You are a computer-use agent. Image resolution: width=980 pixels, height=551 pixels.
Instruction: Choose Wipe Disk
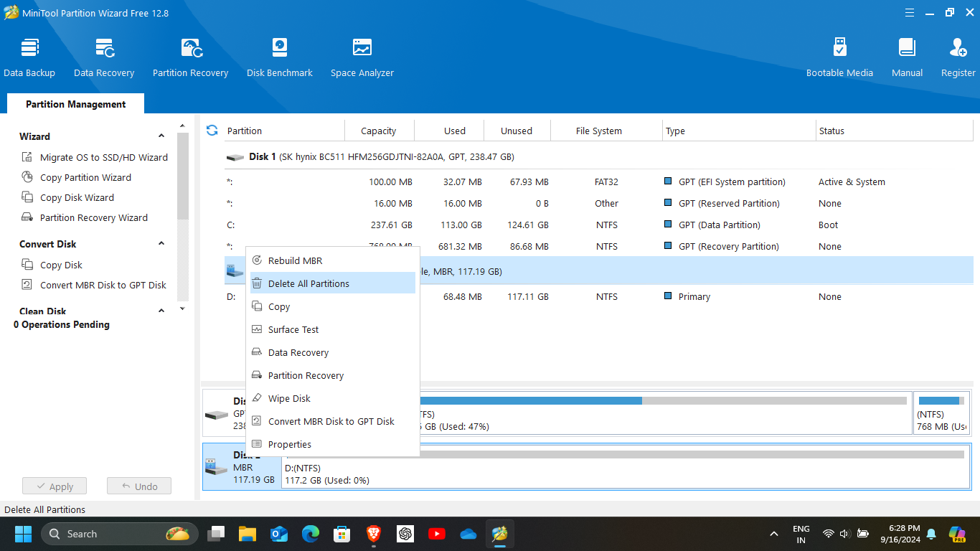[x=333, y=398]
